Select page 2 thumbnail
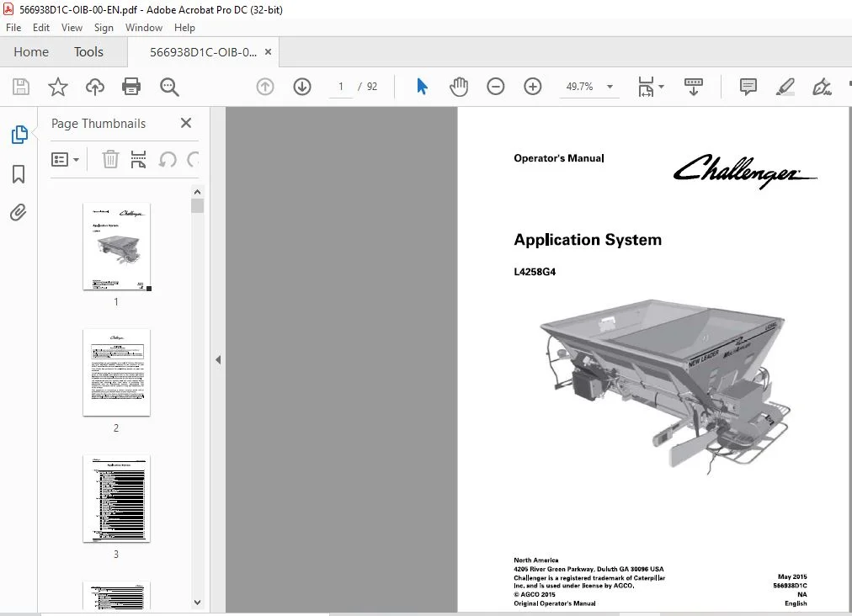The height and width of the screenshot is (616, 852). tap(116, 373)
